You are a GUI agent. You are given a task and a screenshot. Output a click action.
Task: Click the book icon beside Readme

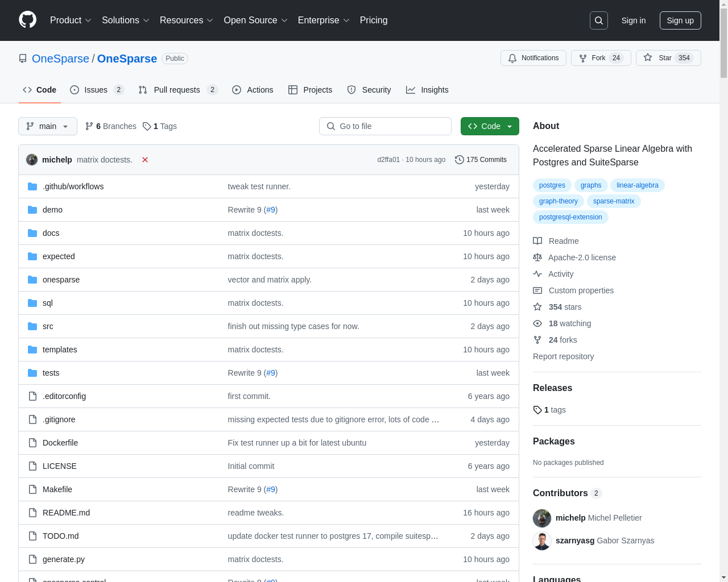tap(537, 241)
